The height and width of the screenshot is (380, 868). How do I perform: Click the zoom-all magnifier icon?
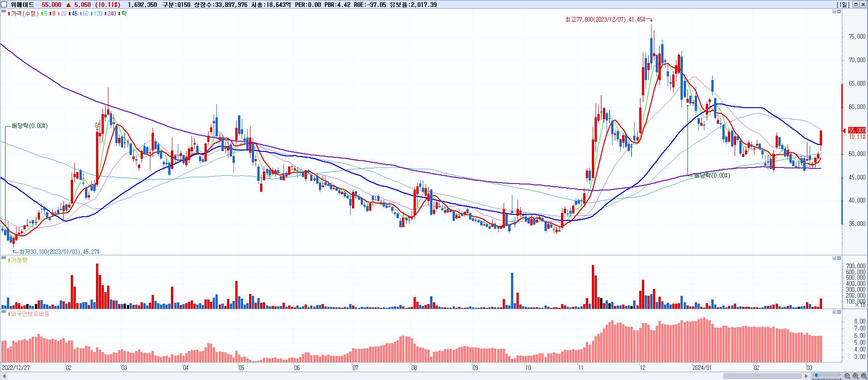(864, 376)
